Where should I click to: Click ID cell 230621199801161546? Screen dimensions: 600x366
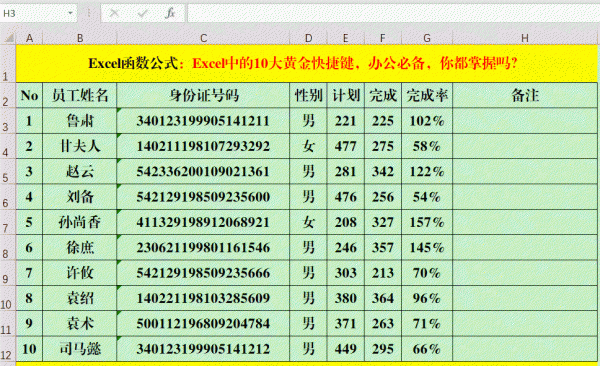[x=203, y=248]
